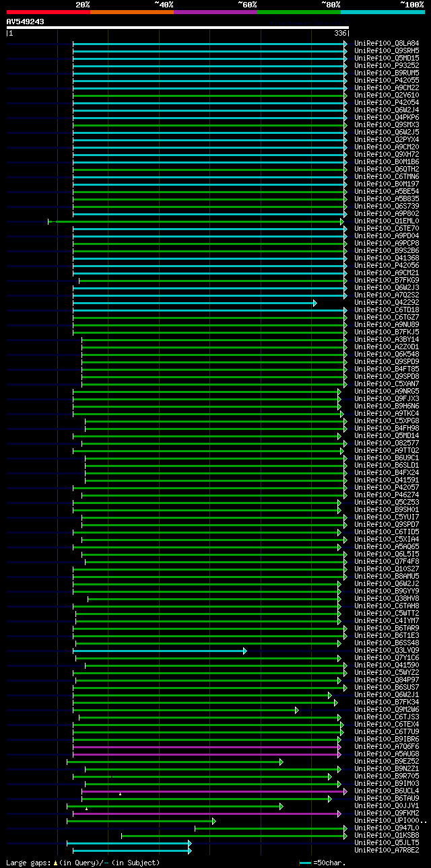Viewport: 431px width, 868px height.
Task: Select the hit label UniRef100_O82577
Action: tap(387, 443)
